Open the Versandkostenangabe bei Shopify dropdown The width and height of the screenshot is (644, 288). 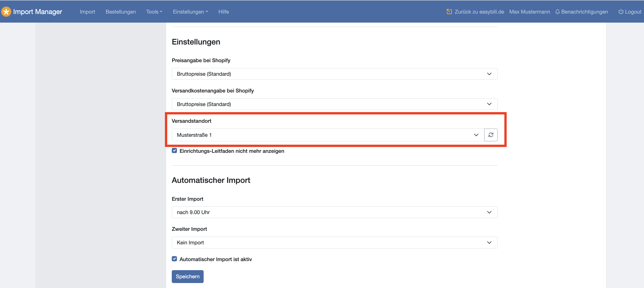tap(334, 104)
